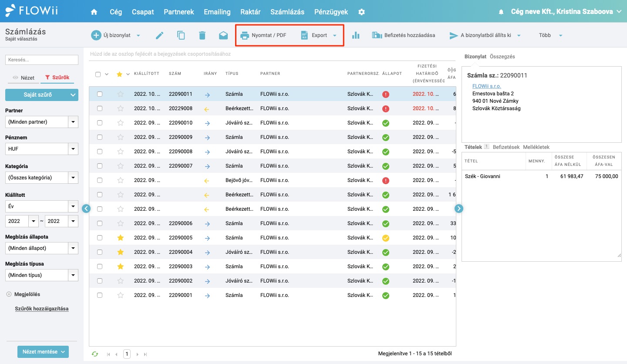Open the Pénzügyek menu
The image size is (627, 364).
(x=331, y=12)
